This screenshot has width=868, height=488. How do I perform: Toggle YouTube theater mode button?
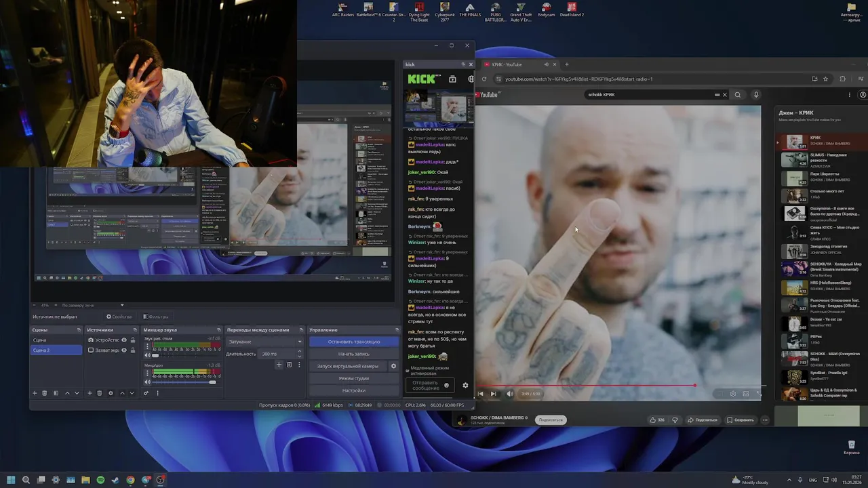click(x=746, y=394)
